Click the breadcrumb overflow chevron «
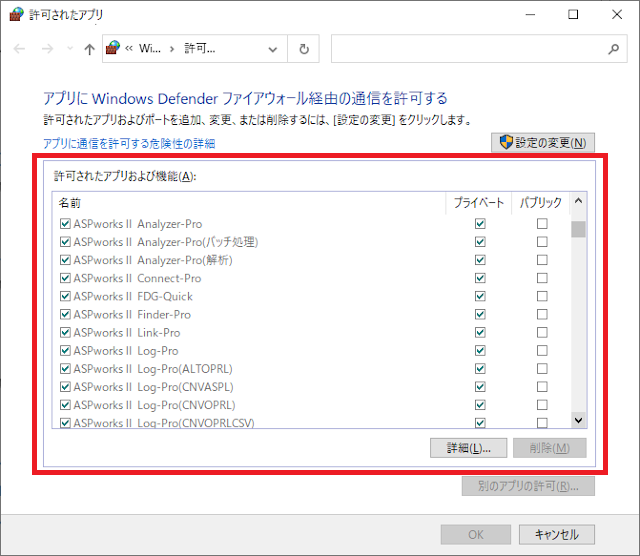This screenshot has width=640, height=556. click(x=129, y=49)
